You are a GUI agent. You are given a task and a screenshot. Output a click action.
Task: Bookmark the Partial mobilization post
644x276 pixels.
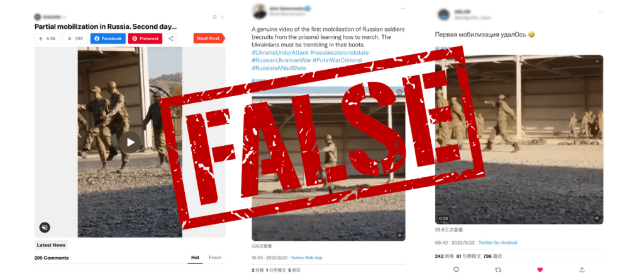click(214, 17)
